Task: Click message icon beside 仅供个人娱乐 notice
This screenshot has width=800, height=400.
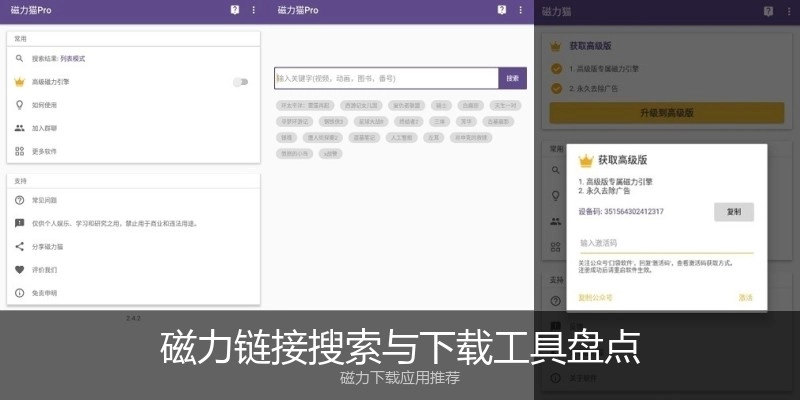Action: (19, 223)
